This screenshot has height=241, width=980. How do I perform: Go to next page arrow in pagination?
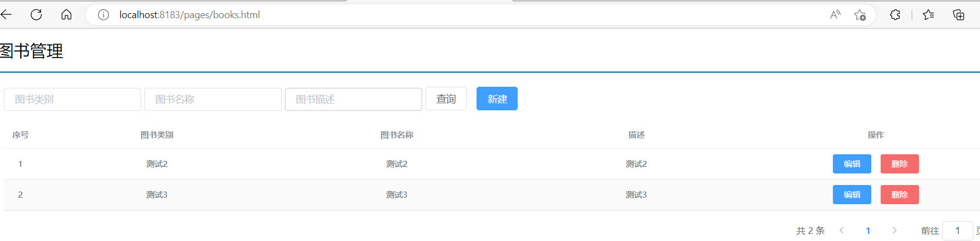tap(894, 231)
